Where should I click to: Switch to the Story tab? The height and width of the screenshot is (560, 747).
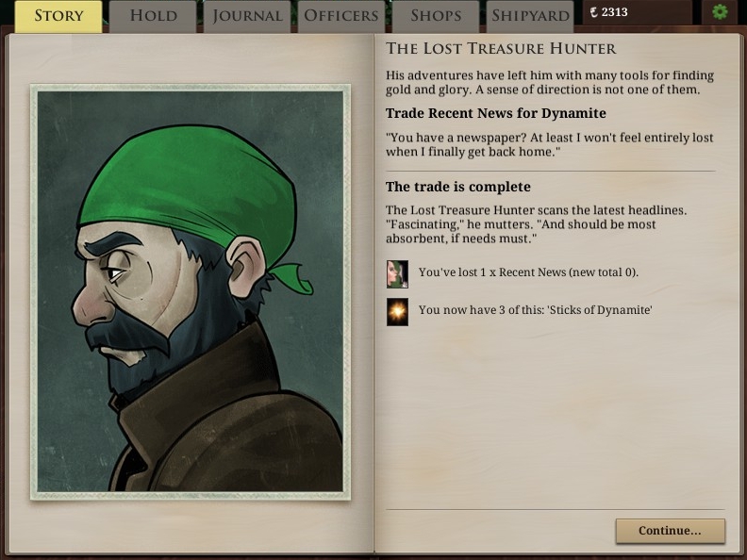(58, 17)
